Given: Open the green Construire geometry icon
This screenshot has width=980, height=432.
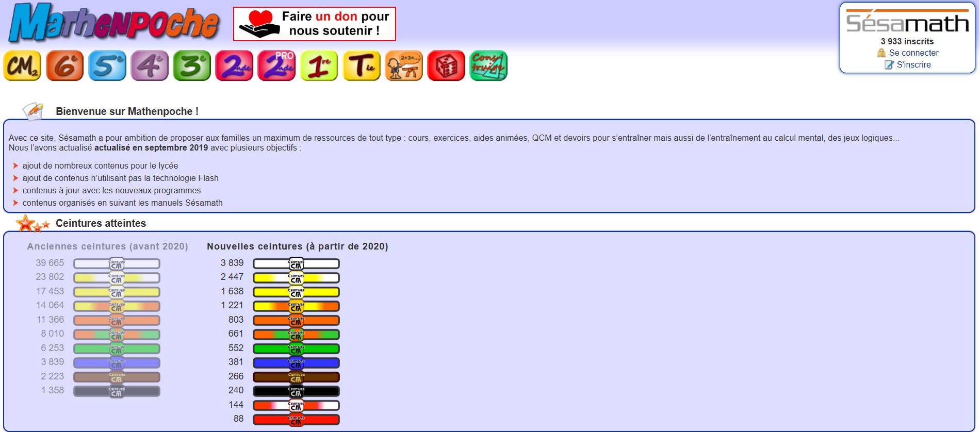Looking at the screenshot, I should coord(488,66).
